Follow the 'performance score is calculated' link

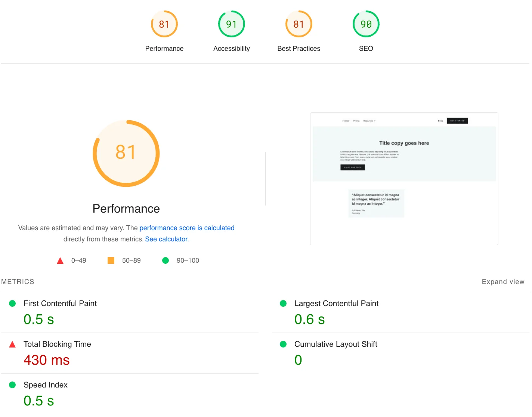coord(187,228)
